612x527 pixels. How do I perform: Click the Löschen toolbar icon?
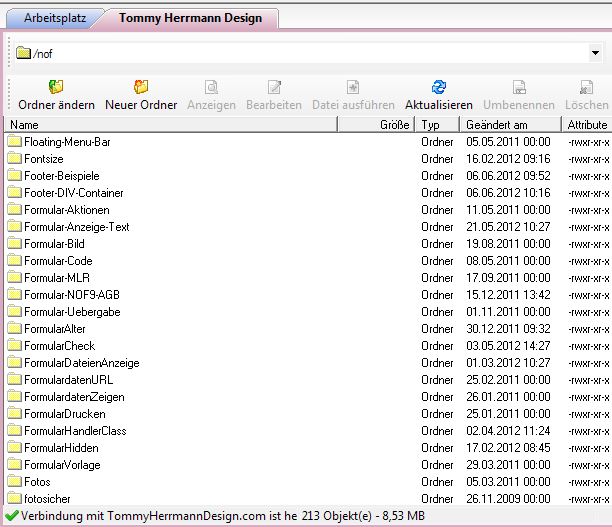587,88
